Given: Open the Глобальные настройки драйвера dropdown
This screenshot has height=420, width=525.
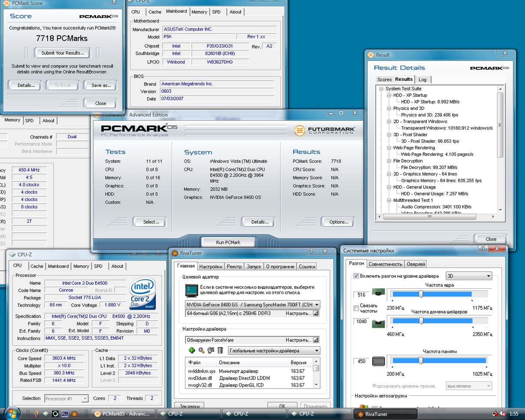Looking at the screenshot, I should [274, 351].
